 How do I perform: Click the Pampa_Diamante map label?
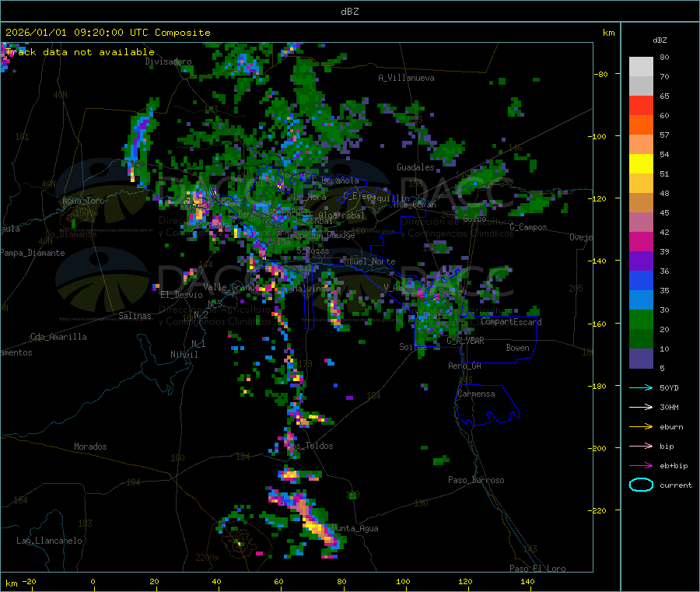33,253
